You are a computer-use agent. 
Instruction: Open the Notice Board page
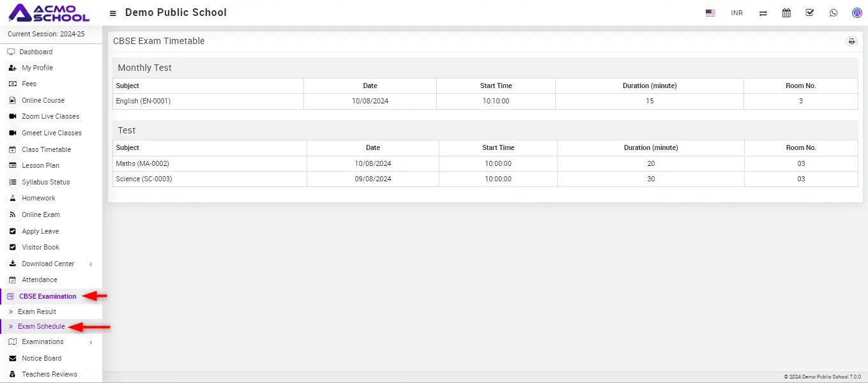coord(42,358)
